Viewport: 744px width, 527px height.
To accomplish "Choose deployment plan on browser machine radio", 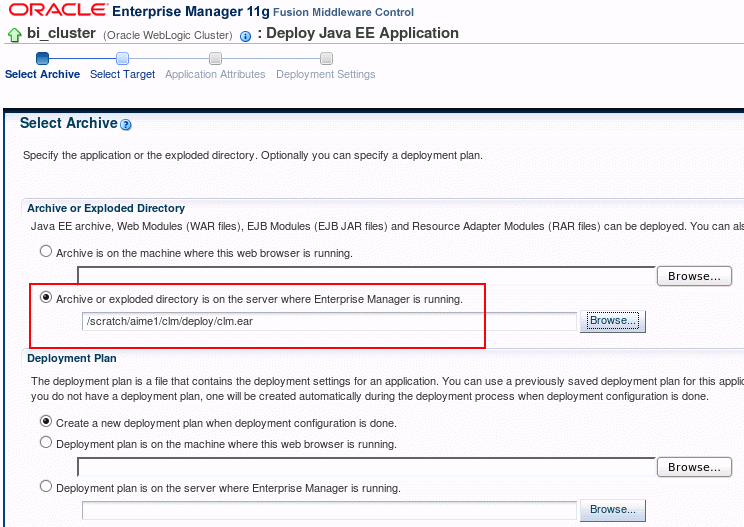I will pyautogui.click(x=46, y=443).
